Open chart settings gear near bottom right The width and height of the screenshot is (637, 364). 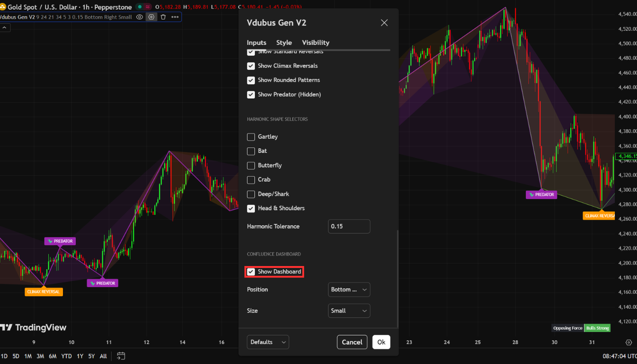(629, 342)
